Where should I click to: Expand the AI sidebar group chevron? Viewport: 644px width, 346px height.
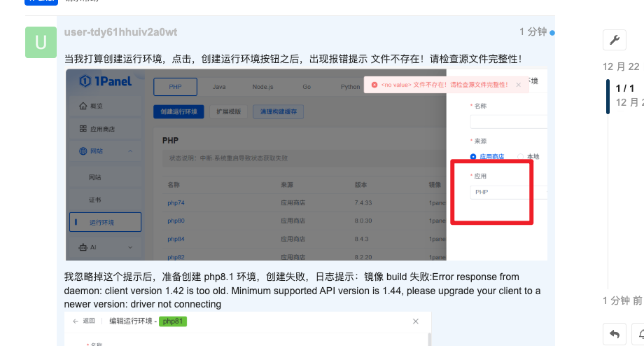point(130,247)
